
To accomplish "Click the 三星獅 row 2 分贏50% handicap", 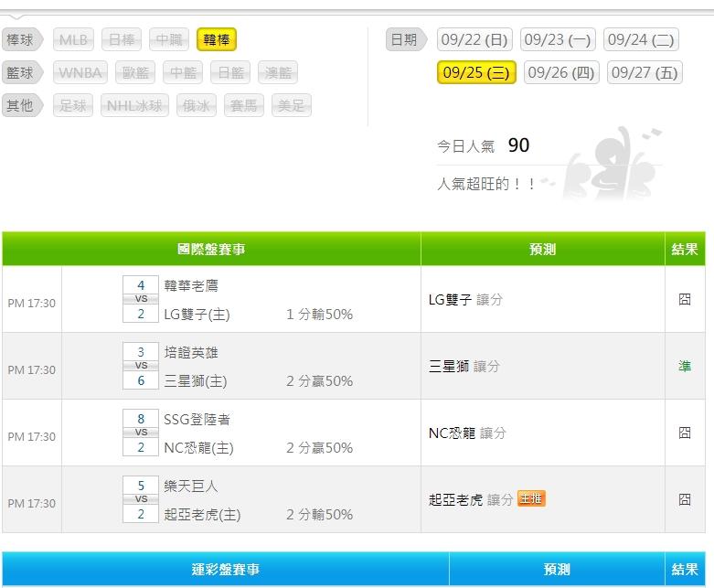I will click(x=320, y=380).
